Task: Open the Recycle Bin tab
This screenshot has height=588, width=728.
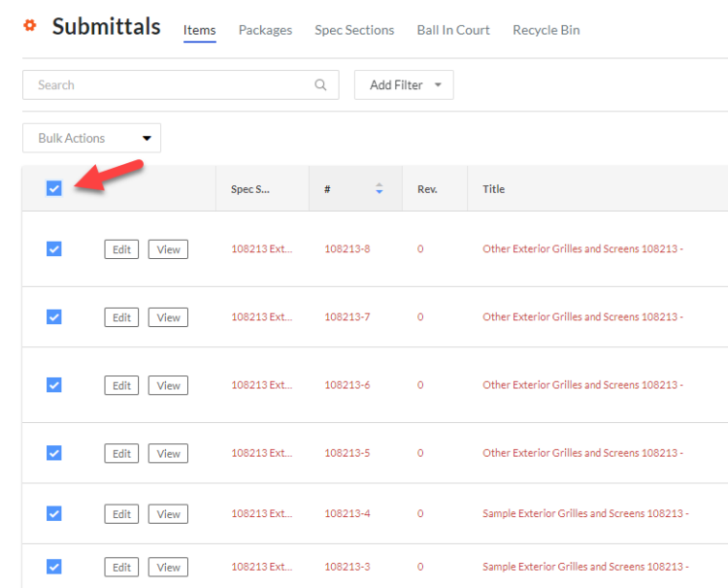Action: pyautogui.click(x=546, y=30)
